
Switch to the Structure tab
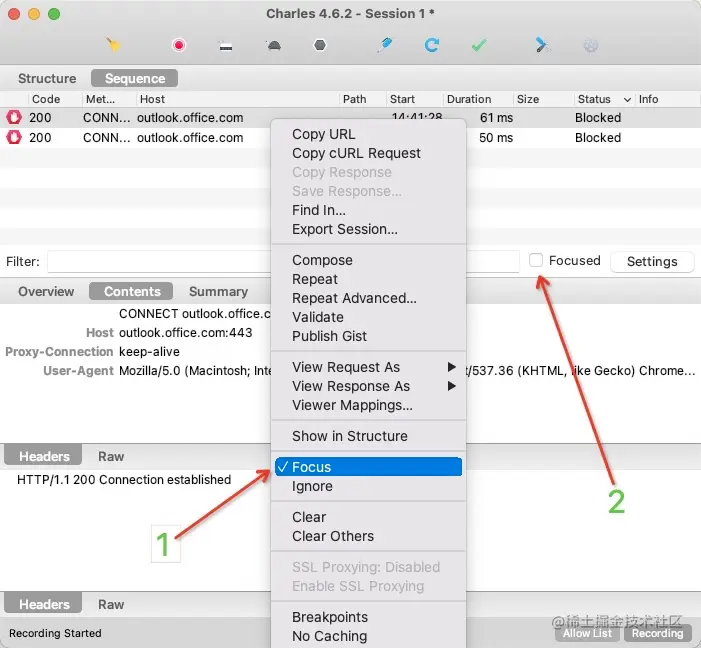pos(47,78)
